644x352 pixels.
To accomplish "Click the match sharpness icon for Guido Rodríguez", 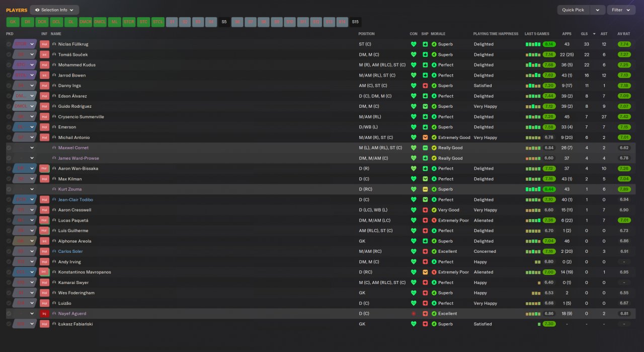I will (x=425, y=106).
